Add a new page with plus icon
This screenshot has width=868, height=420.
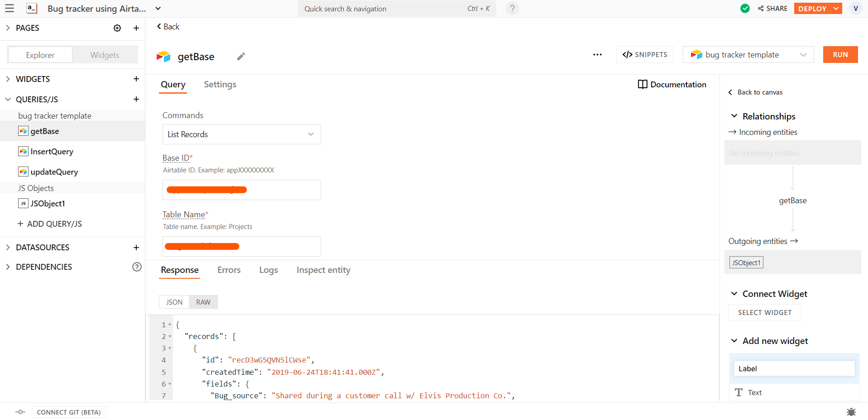136,28
